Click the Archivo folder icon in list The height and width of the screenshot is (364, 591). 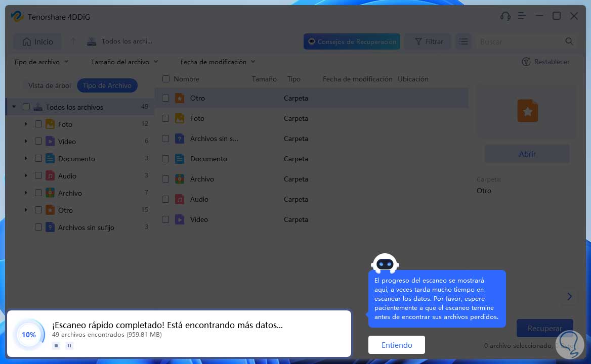180,179
